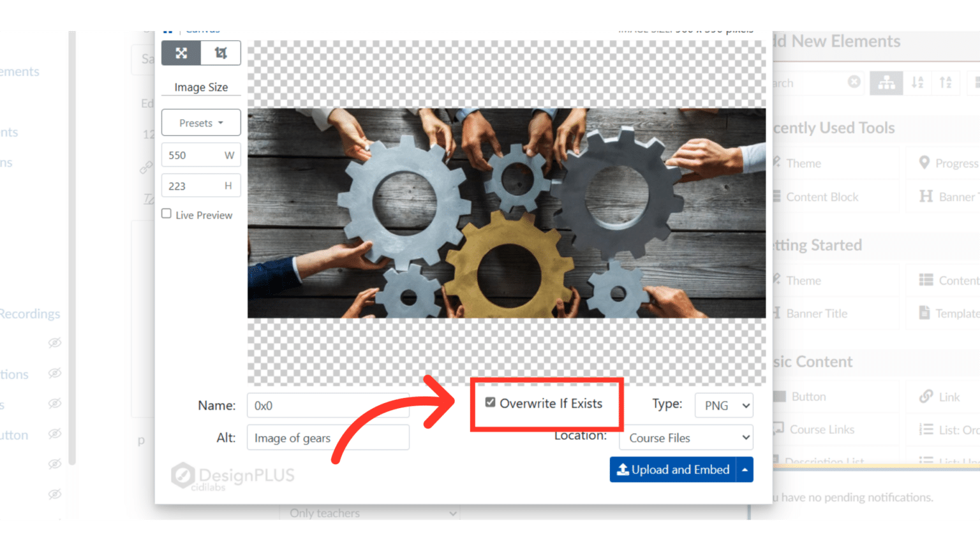Click the Alt text field containing Image of gears
Viewport: 980px width, 551px height.
point(327,437)
